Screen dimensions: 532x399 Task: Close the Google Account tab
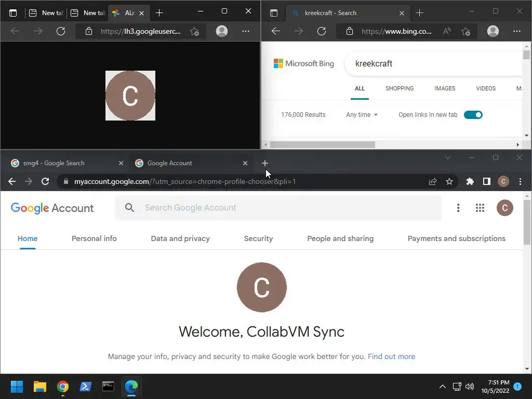coord(245,163)
